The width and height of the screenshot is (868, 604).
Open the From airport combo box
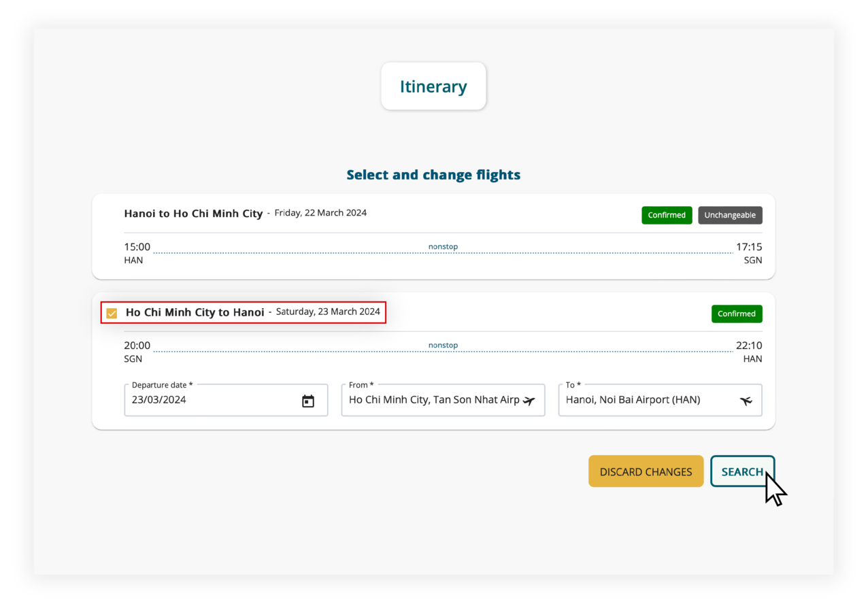point(434,400)
